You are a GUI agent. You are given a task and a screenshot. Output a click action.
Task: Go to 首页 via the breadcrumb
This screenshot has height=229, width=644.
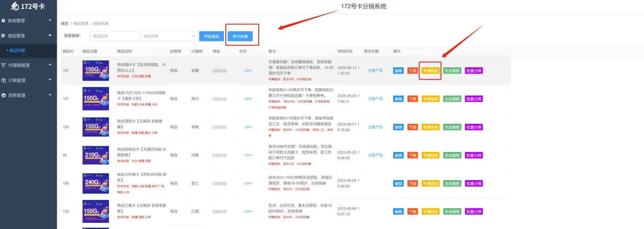click(64, 23)
